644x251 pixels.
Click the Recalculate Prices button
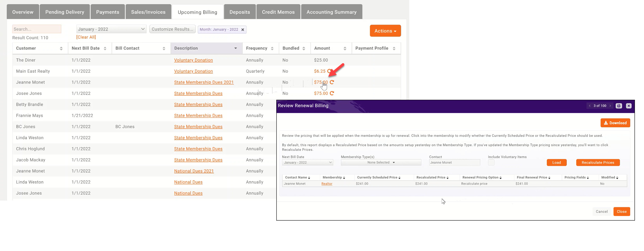click(598, 162)
